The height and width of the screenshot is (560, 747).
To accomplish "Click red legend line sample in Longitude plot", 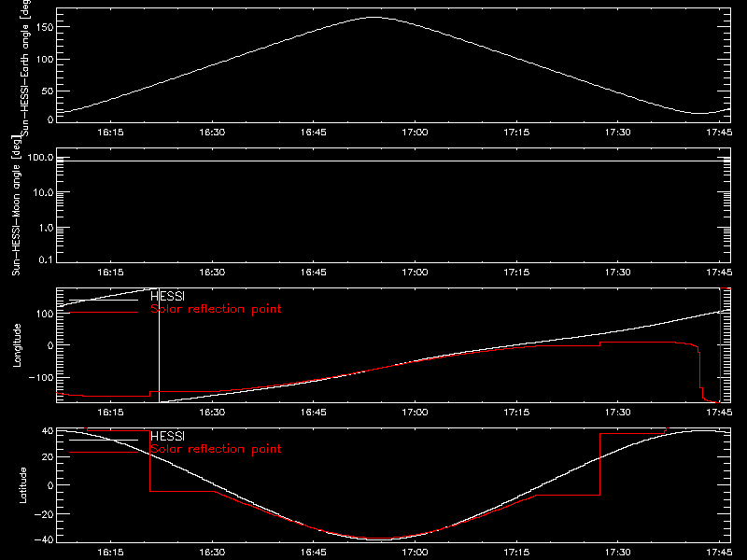I will coord(104,313).
